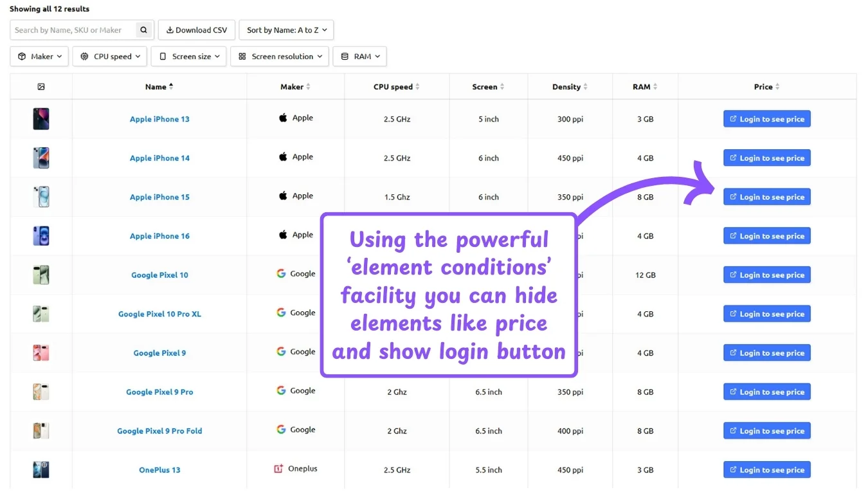Click the Download CSV button
868x492 pixels.
click(x=197, y=30)
